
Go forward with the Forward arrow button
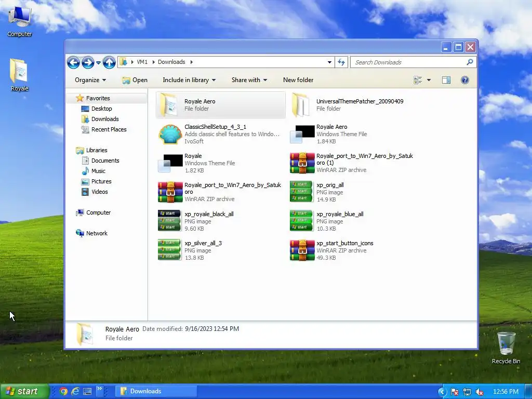pyautogui.click(x=88, y=62)
